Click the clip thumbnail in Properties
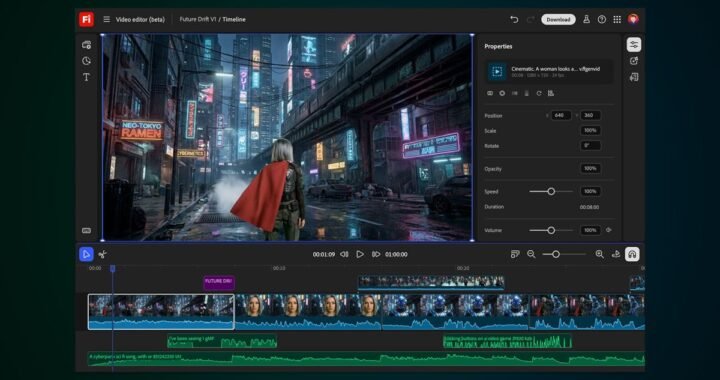Screen dimensions: 720x380 [x=497, y=72]
